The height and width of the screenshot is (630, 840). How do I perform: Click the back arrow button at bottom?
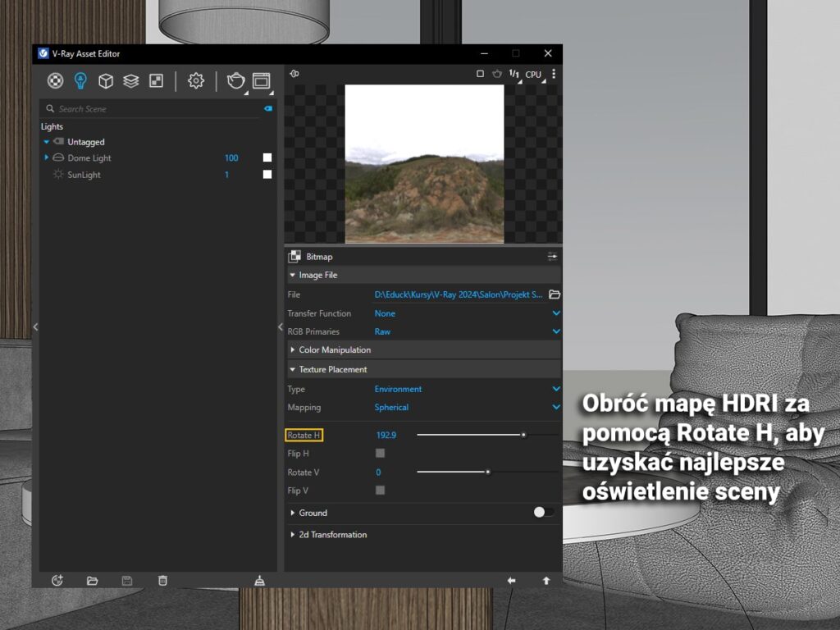[511, 581]
